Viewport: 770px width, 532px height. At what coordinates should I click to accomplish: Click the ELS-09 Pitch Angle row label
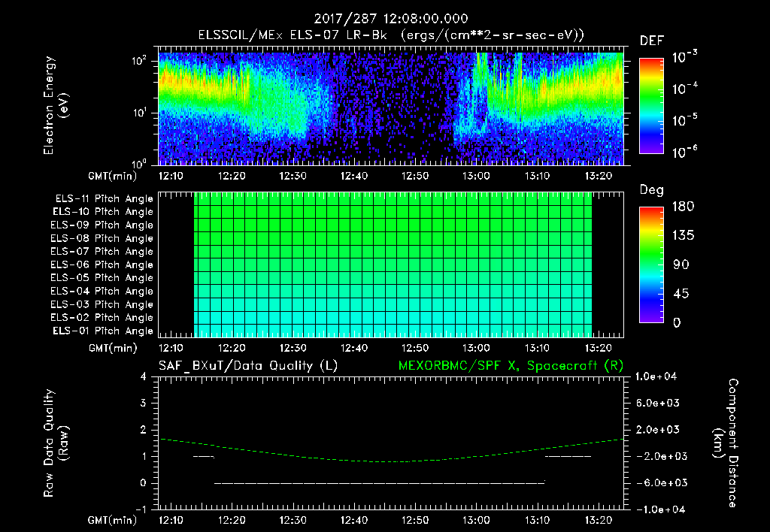click(102, 225)
